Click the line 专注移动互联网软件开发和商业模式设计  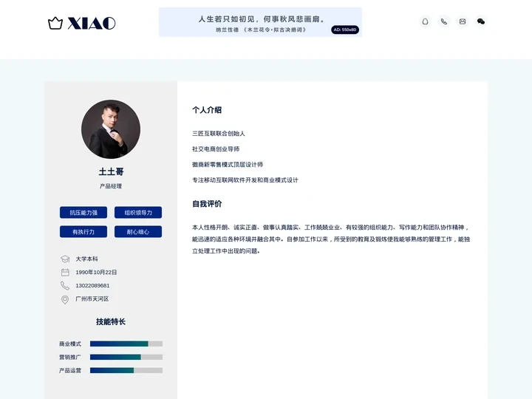point(245,180)
